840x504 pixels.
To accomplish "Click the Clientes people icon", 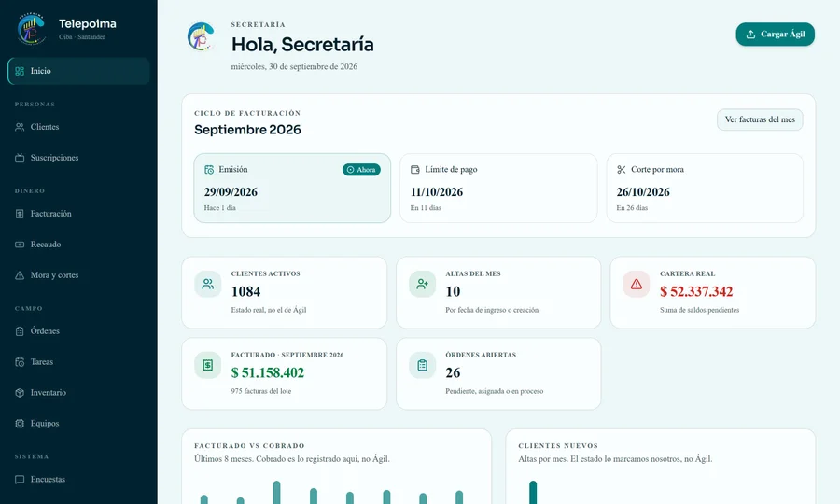I will (20, 128).
